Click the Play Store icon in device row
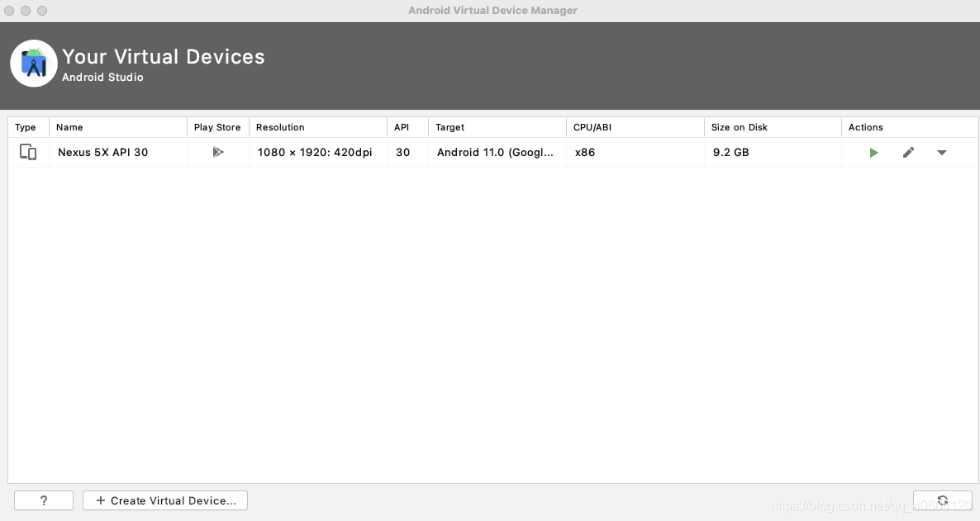980x521 pixels. [217, 152]
